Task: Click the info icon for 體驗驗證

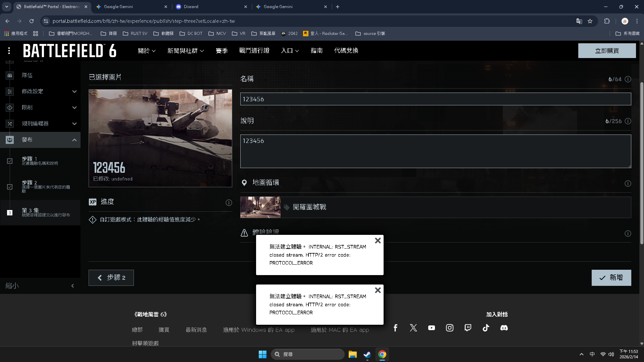Action: [x=628, y=234]
